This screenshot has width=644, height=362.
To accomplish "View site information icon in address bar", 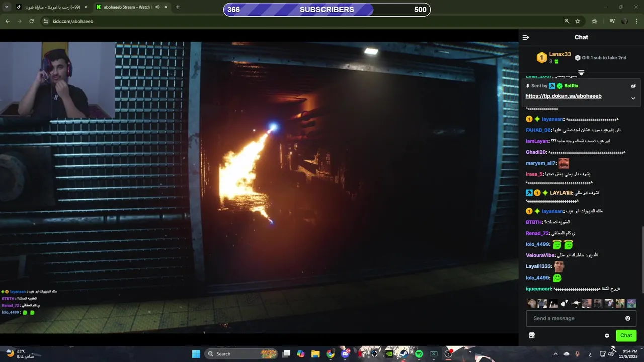I will tap(46, 21).
